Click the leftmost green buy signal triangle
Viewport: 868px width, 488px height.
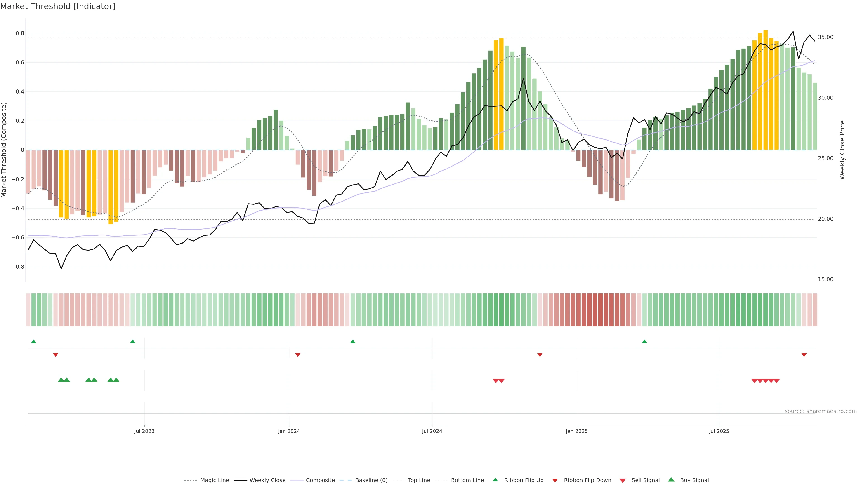61,380
